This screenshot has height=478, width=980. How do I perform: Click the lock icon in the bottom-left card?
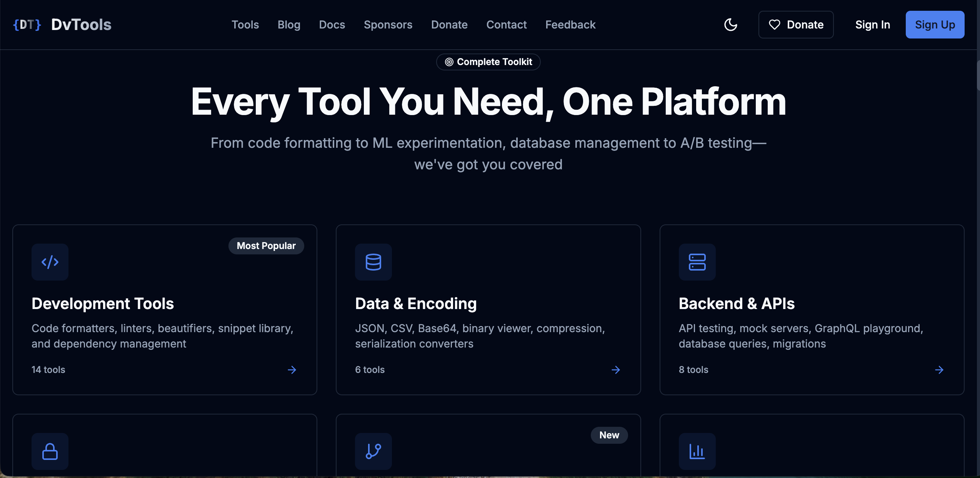coord(50,451)
